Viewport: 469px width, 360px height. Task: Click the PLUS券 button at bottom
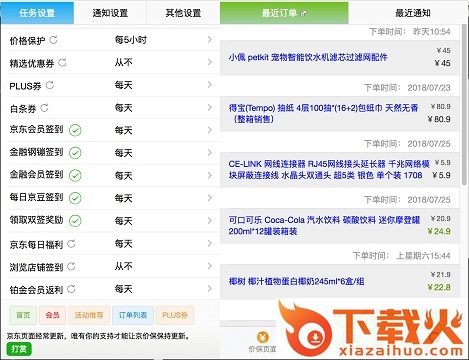point(175,315)
